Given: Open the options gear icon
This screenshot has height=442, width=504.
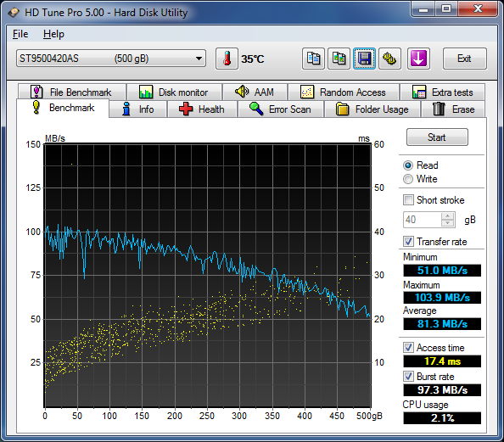Looking at the screenshot, I should [389, 59].
